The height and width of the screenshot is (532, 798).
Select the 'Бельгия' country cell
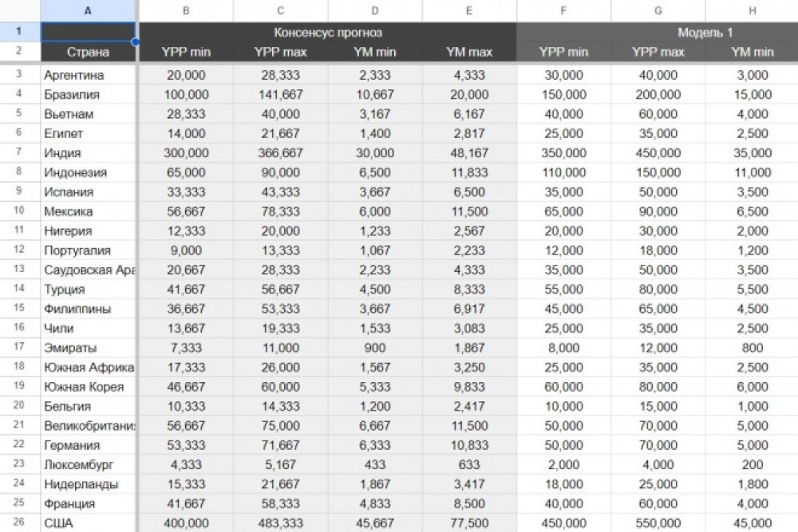click(88, 406)
